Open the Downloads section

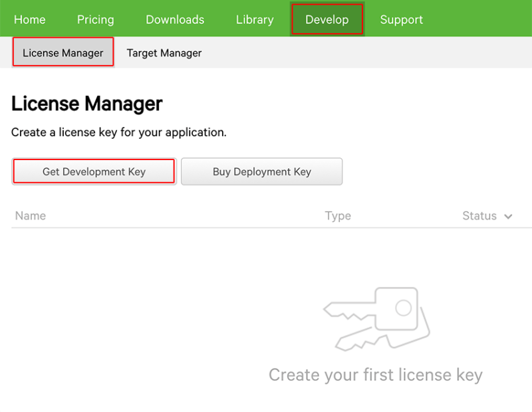tap(175, 20)
